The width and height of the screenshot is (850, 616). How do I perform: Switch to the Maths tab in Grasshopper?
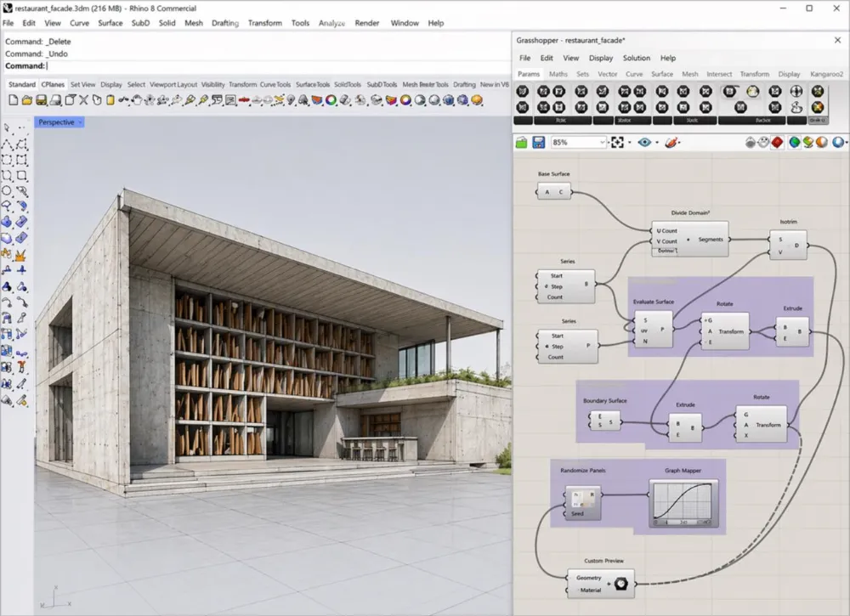click(558, 74)
